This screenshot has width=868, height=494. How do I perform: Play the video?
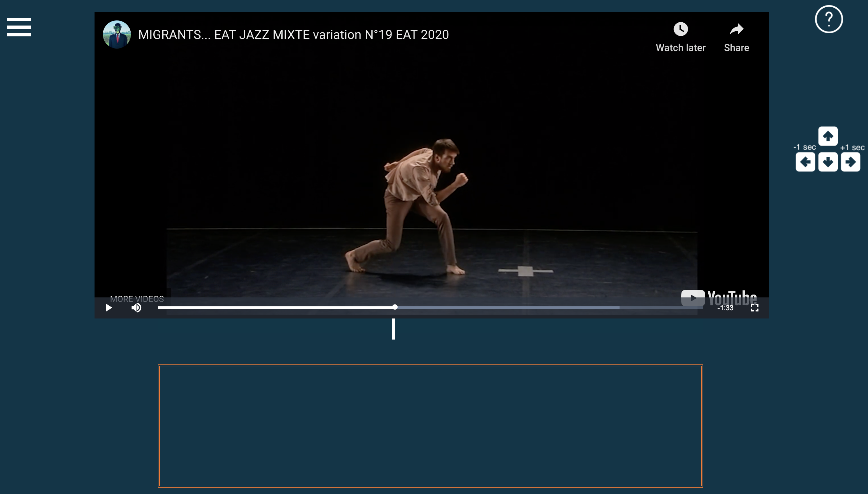point(109,308)
